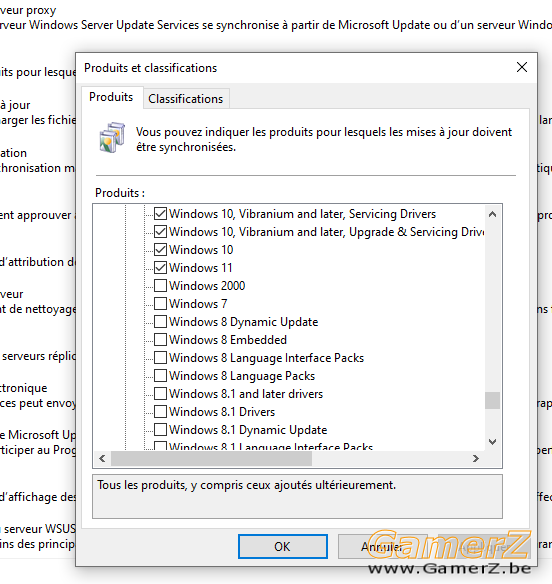Tick Windows 8.1 Dynamic Update checkbox
The height and width of the screenshot is (584, 552).
160,429
